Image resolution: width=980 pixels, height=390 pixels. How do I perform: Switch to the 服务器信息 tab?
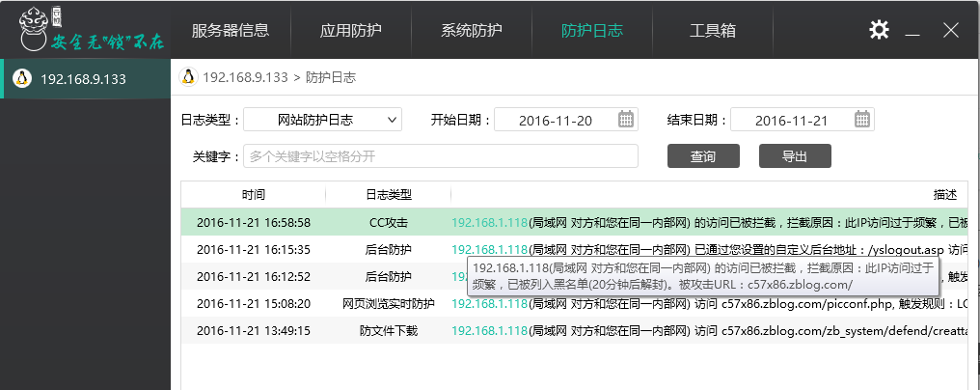point(231,31)
